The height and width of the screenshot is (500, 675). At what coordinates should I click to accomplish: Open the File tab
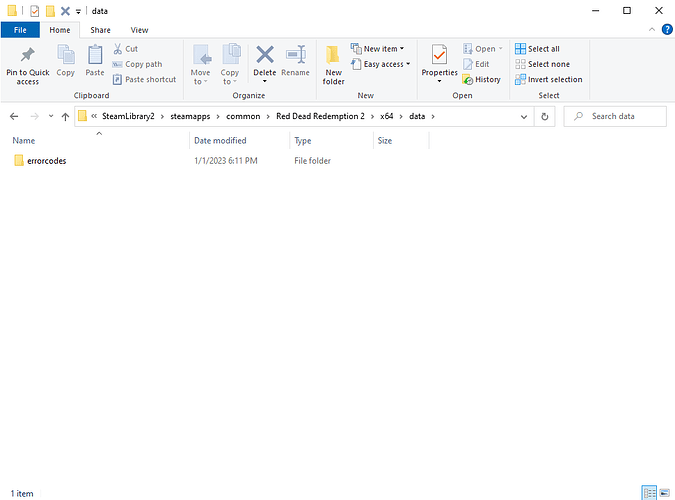click(20, 30)
